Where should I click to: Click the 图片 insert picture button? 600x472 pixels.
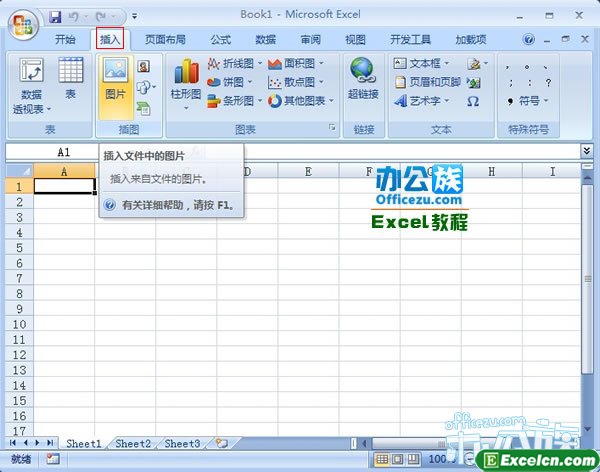[x=116, y=87]
